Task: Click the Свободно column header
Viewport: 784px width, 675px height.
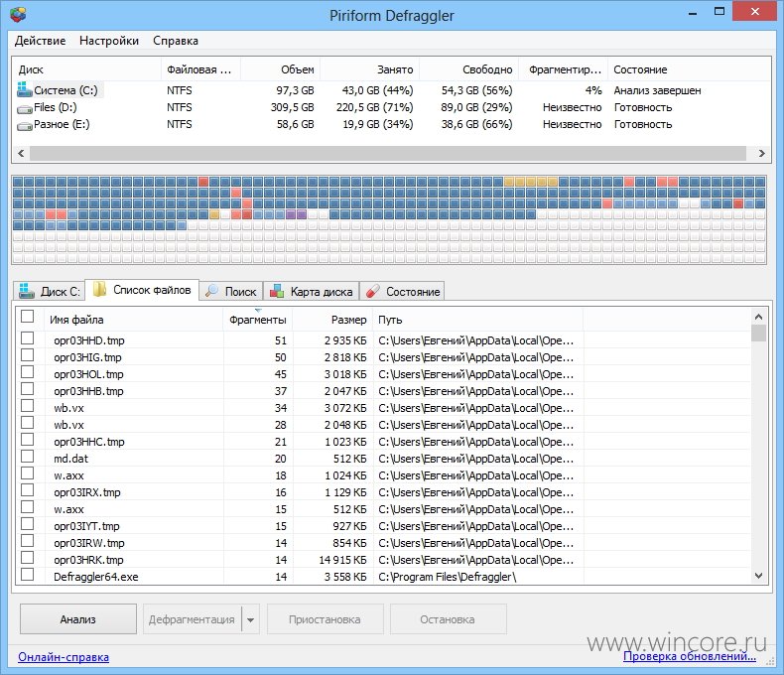Action: [469, 69]
